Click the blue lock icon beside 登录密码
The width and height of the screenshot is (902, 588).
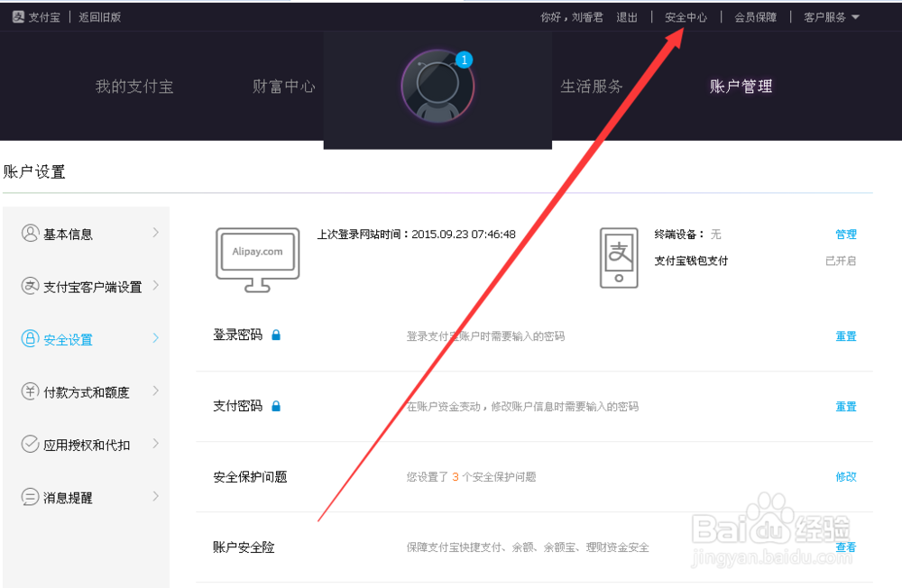(276, 335)
